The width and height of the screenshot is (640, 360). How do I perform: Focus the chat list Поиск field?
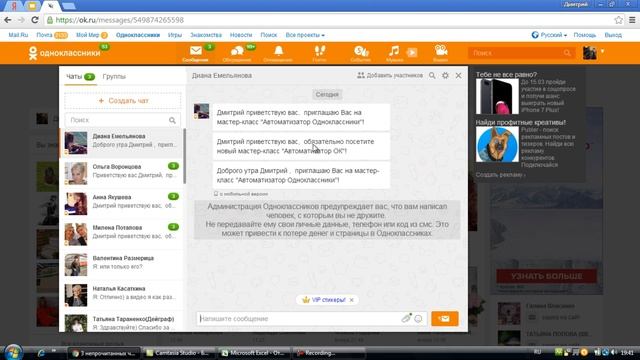coord(122,120)
